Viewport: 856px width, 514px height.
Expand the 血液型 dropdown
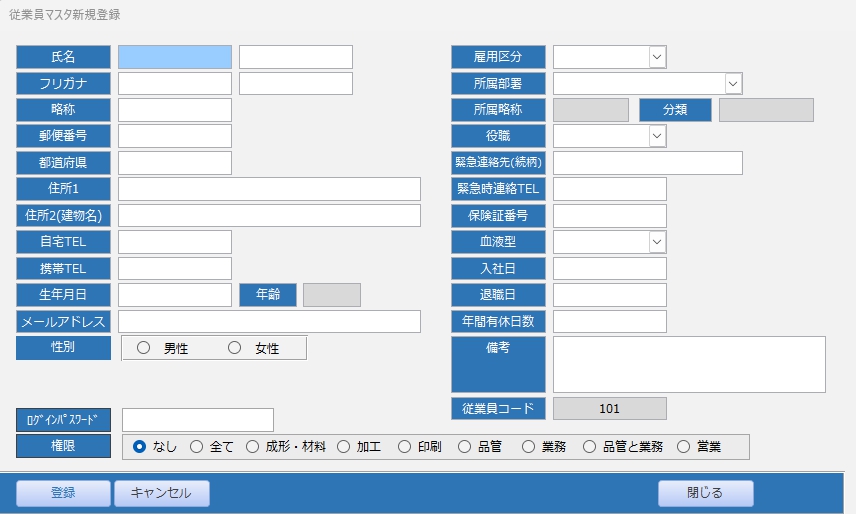point(657,241)
